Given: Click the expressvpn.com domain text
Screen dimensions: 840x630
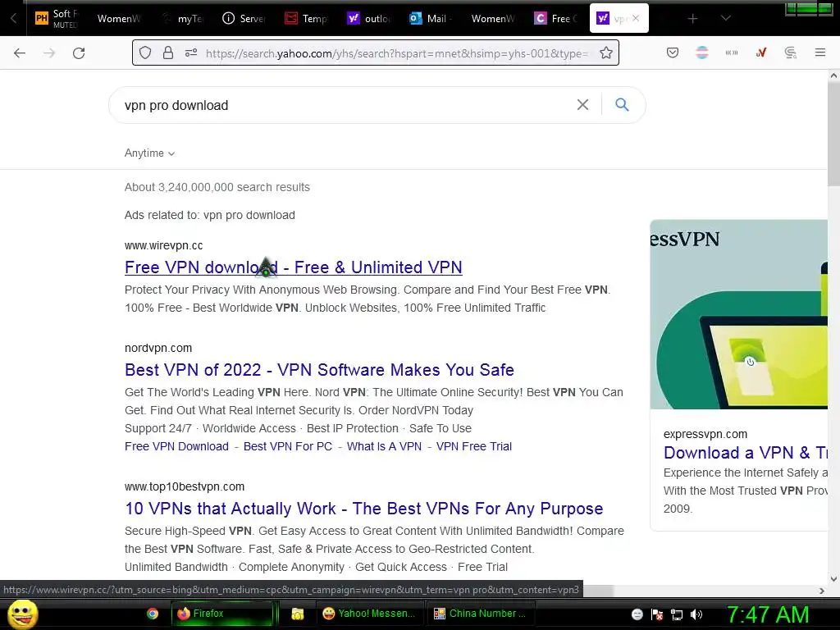Looking at the screenshot, I should click(x=705, y=434).
